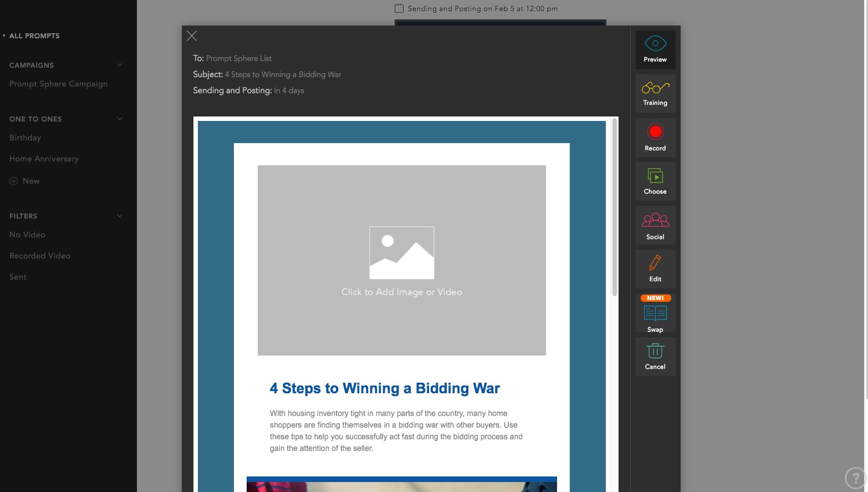Viewport: 868px width, 492px height.
Task: Click the CAMPAIGNS section header
Action: click(32, 65)
